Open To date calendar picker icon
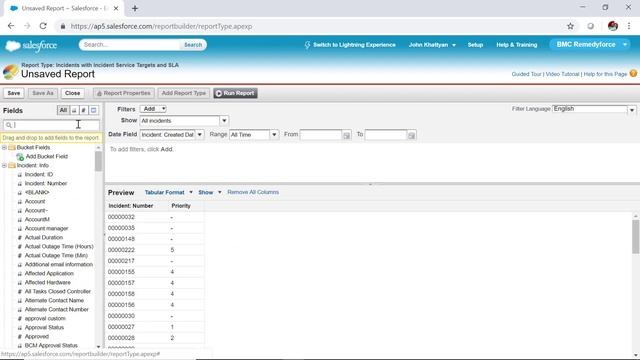This screenshot has width=640, height=360. click(411, 135)
